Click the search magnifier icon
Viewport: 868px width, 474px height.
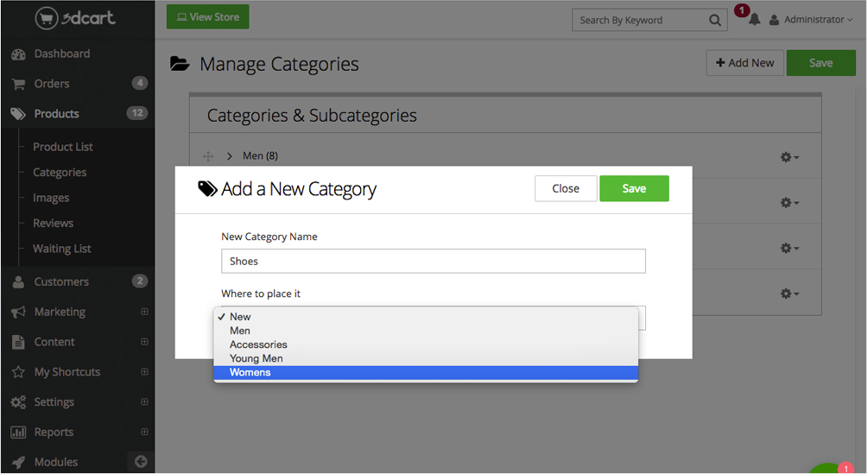point(714,20)
